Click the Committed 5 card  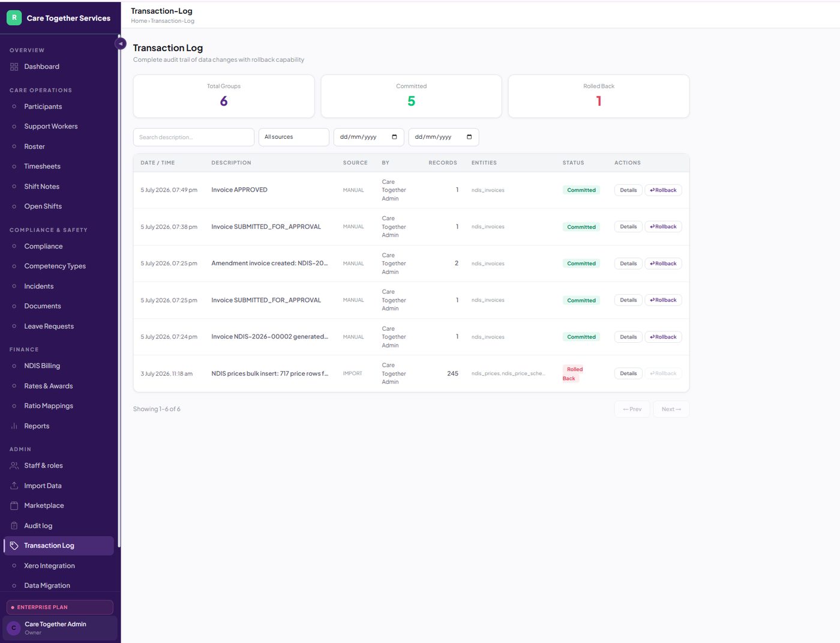pyautogui.click(x=411, y=96)
